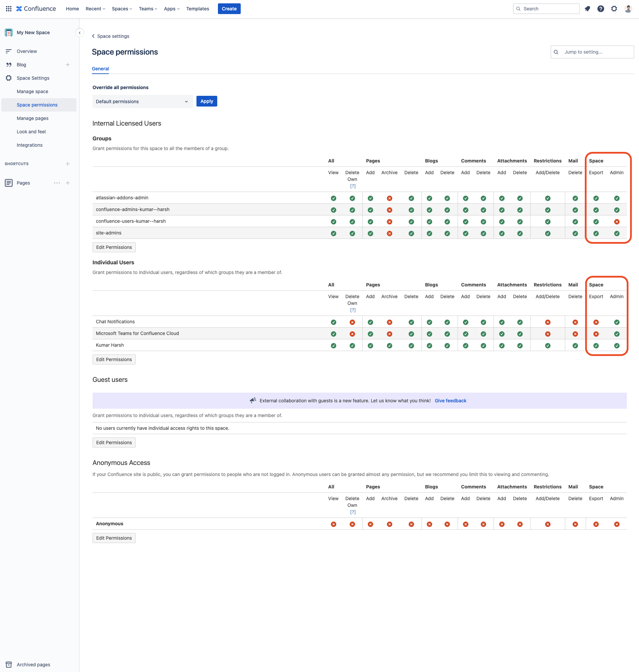Open the app switcher grid icon
Image resolution: width=639 pixels, height=672 pixels.
pos(8,8)
